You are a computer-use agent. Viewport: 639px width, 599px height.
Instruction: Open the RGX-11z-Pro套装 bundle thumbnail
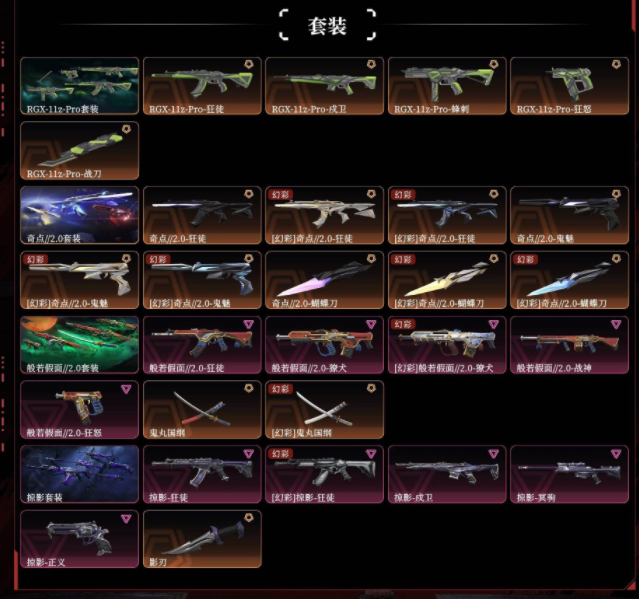(79, 86)
